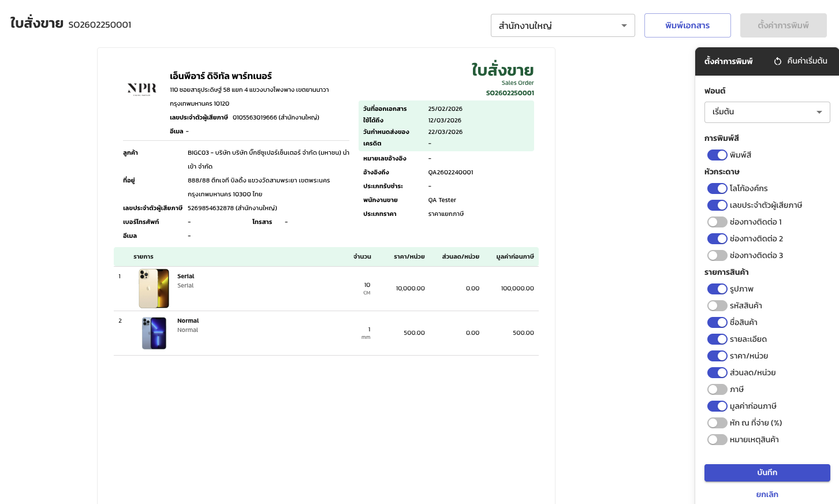Click the cancel link ยกเลิก
The image size is (839, 504).
point(767,494)
